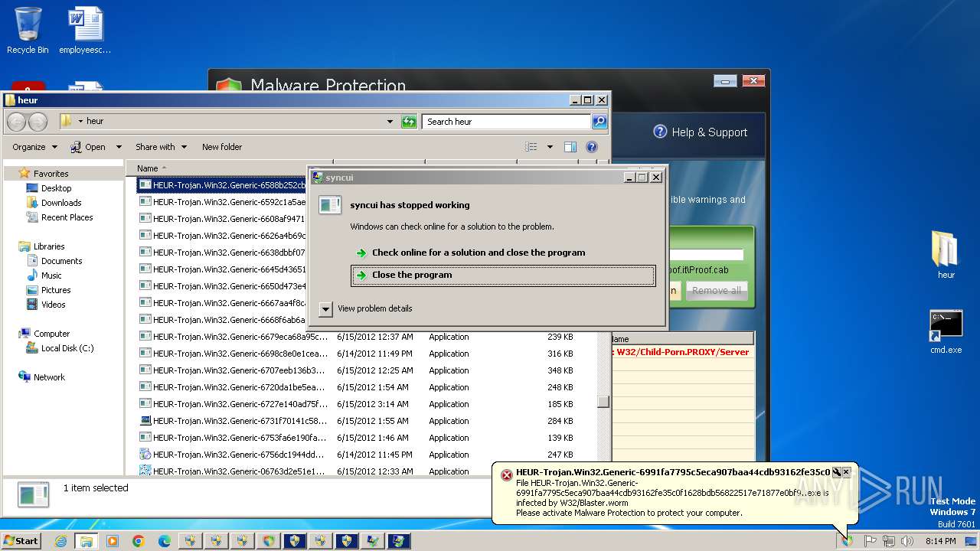This screenshot has height=551, width=980.
Task: Select Computer in navigation pane
Action: pyautogui.click(x=51, y=334)
